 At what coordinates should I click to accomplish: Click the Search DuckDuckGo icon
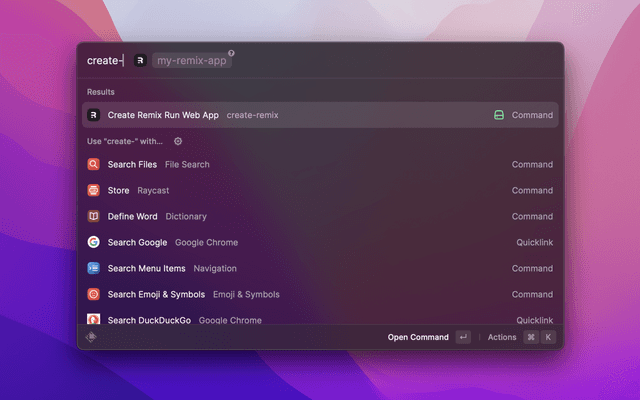93,320
